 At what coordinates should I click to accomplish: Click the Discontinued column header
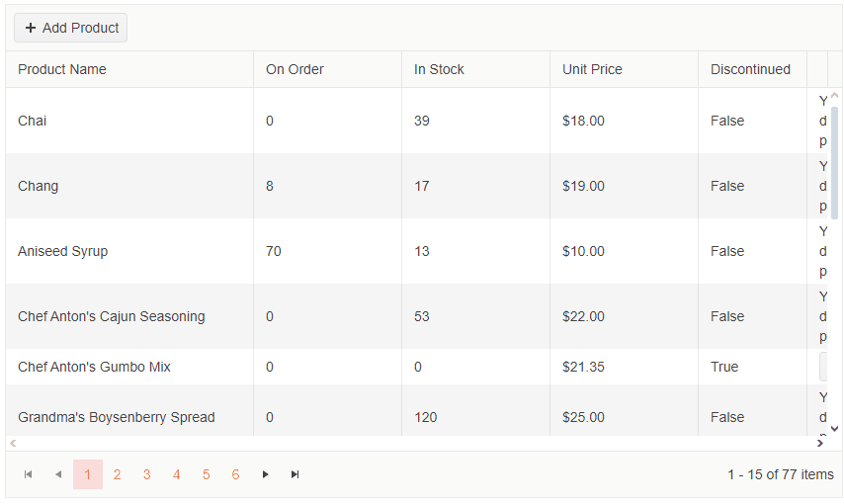[750, 69]
